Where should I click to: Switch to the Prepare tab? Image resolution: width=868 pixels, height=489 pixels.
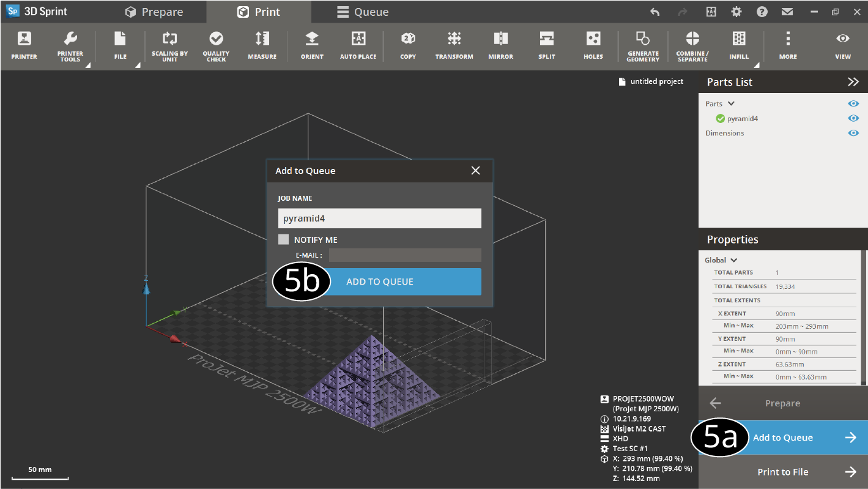[154, 12]
